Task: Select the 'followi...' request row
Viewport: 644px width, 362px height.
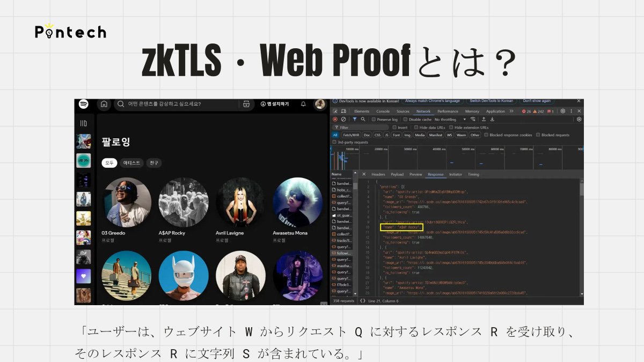Action: [342, 253]
